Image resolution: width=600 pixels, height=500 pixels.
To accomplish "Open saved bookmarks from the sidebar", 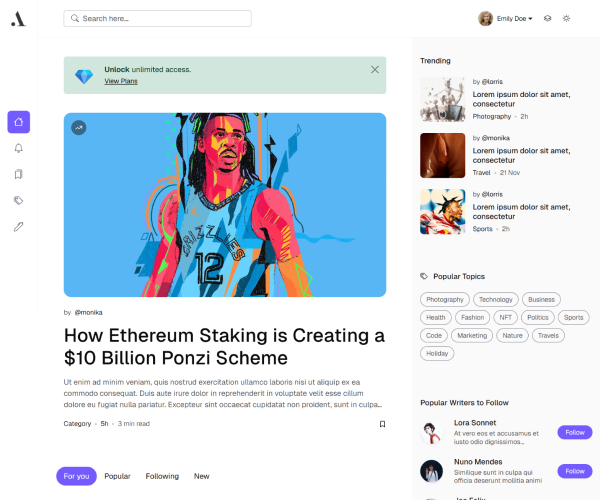I will coord(18,174).
